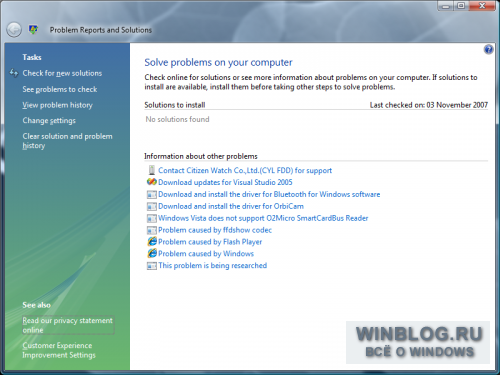500x375 pixels.
Task: Select Clear solution and problem history
Action: tap(67, 141)
